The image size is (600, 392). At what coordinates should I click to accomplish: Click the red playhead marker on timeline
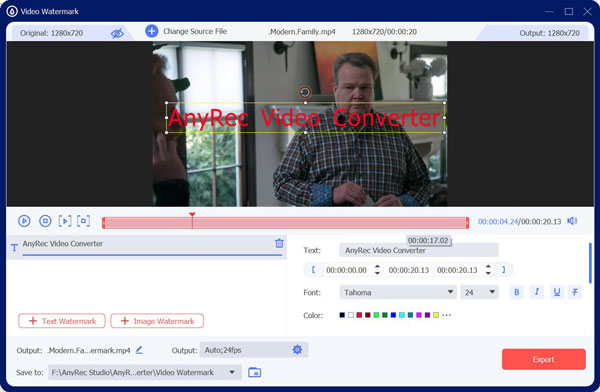(x=192, y=216)
